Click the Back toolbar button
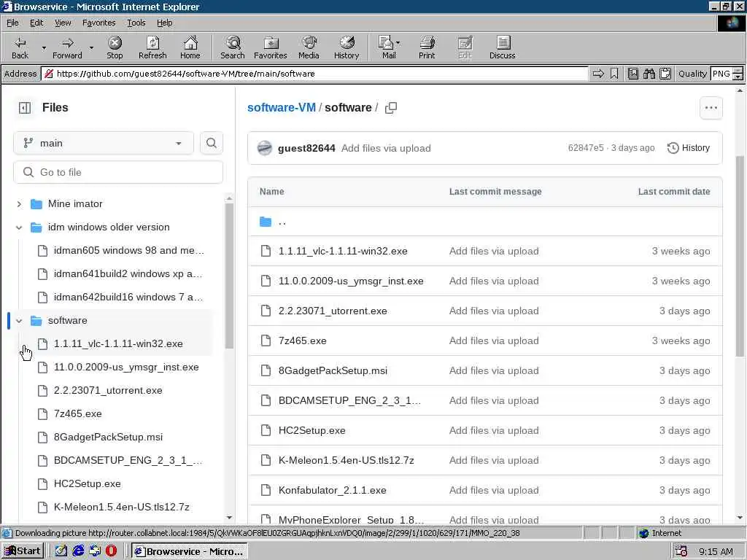Image resolution: width=747 pixels, height=560 pixels. pos(20,47)
